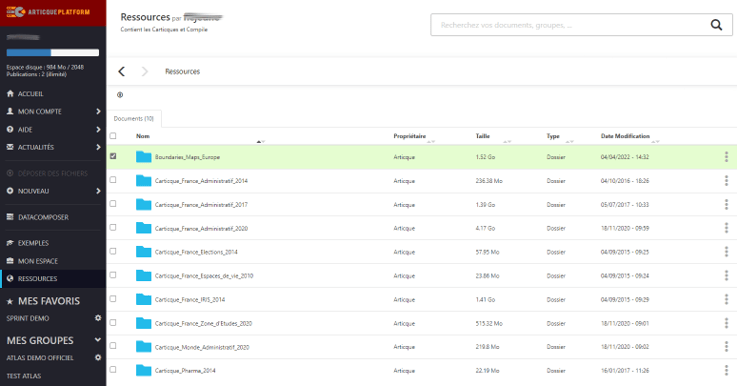Open settings gear for Atlas Demo Officiel group
737x386 pixels.
click(98, 357)
